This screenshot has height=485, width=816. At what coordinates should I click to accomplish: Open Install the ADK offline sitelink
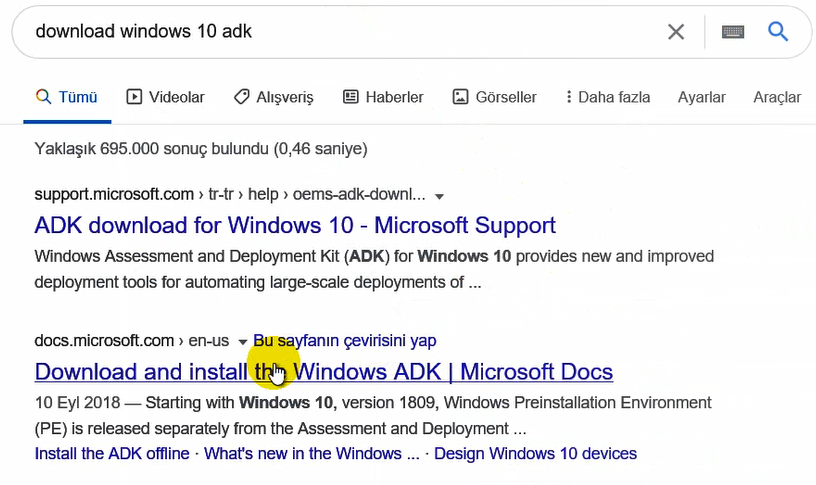tap(112, 453)
